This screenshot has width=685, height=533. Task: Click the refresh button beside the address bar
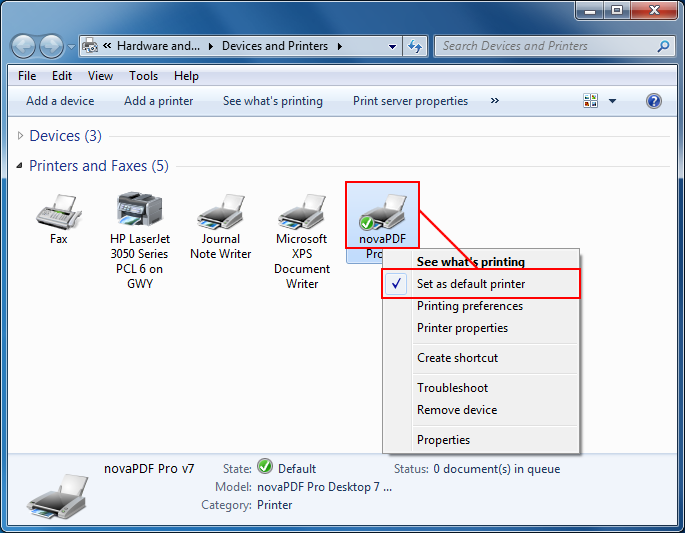[x=415, y=46]
